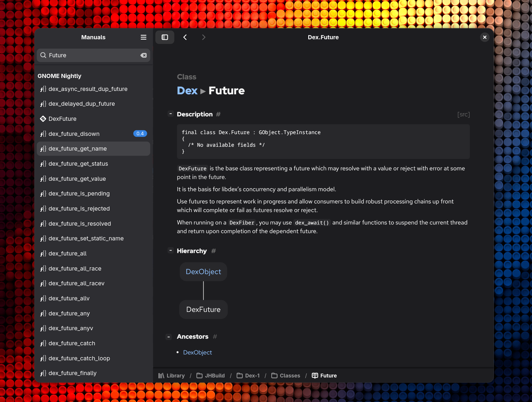
Task: Follow the DexObject link under Ancestors
Action: pos(197,352)
